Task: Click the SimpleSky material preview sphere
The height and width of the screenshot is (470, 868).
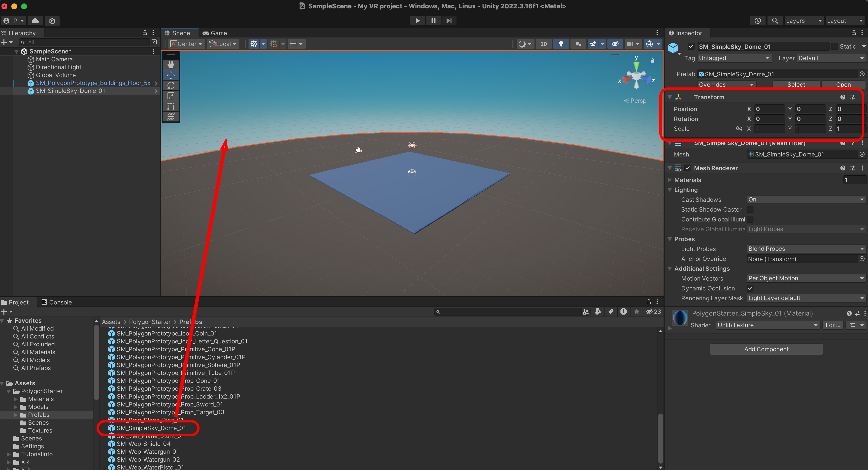Action: tap(680, 318)
